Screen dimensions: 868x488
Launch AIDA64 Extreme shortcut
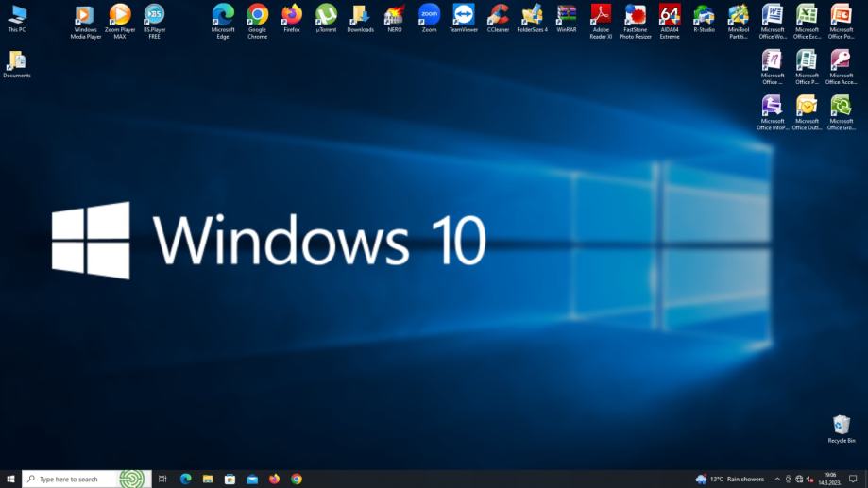click(670, 22)
